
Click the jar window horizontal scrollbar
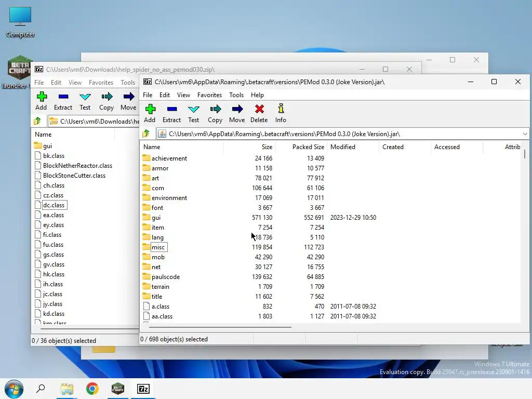click(220, 327)
